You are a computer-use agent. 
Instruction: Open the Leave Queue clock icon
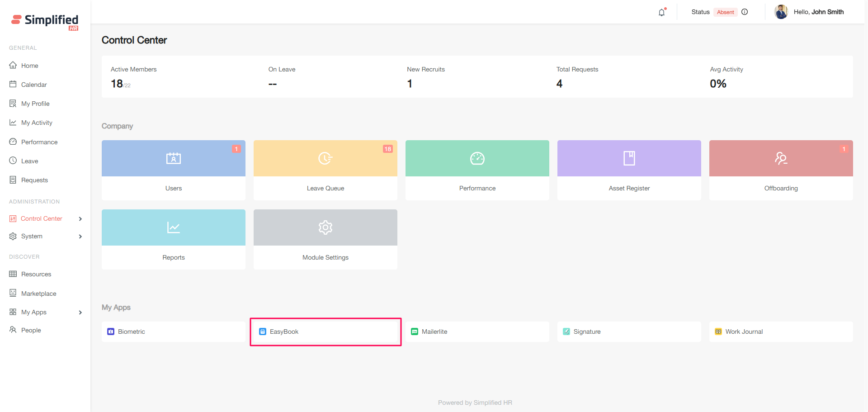[x=325, y=158]
